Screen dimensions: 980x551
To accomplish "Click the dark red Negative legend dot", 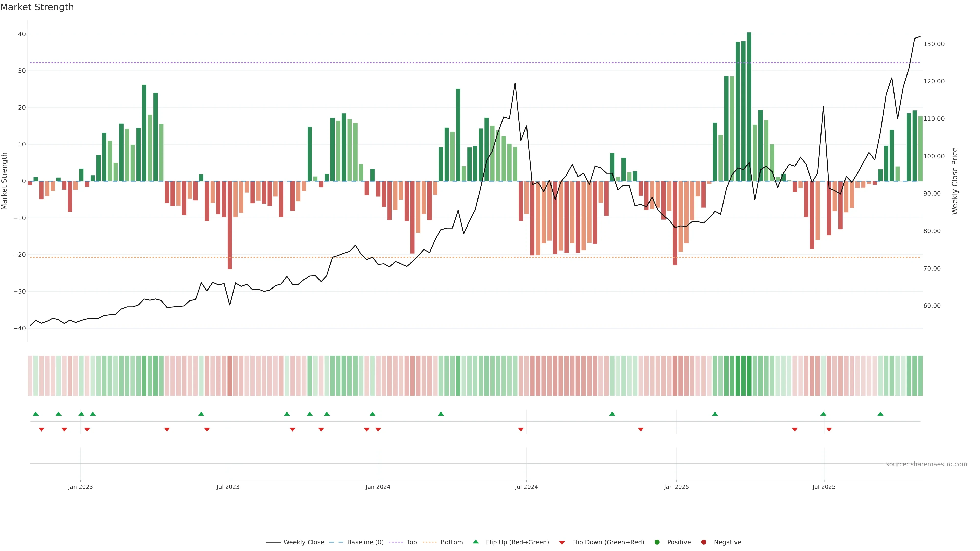I will point(703,542).
